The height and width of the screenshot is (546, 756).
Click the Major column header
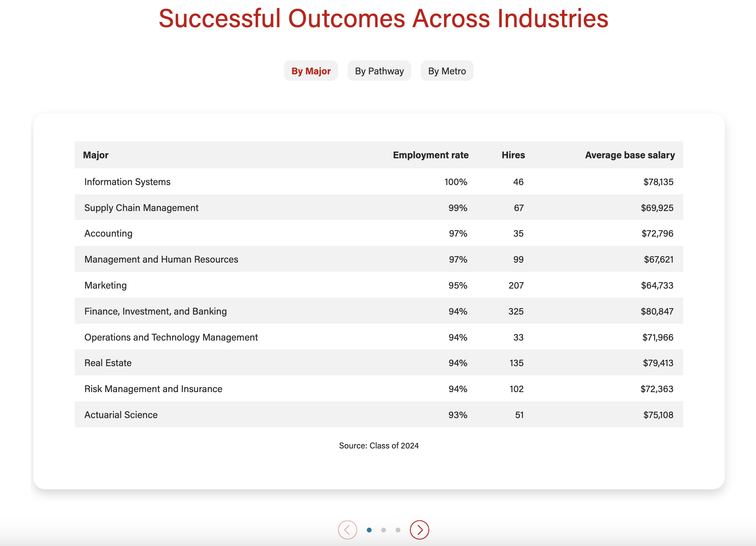click(x=96, y=155)
